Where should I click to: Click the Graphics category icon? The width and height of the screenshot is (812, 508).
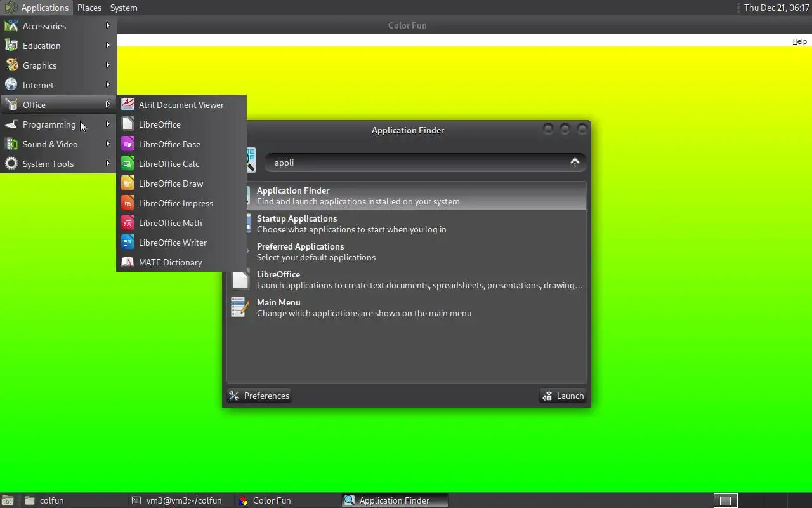11,65
